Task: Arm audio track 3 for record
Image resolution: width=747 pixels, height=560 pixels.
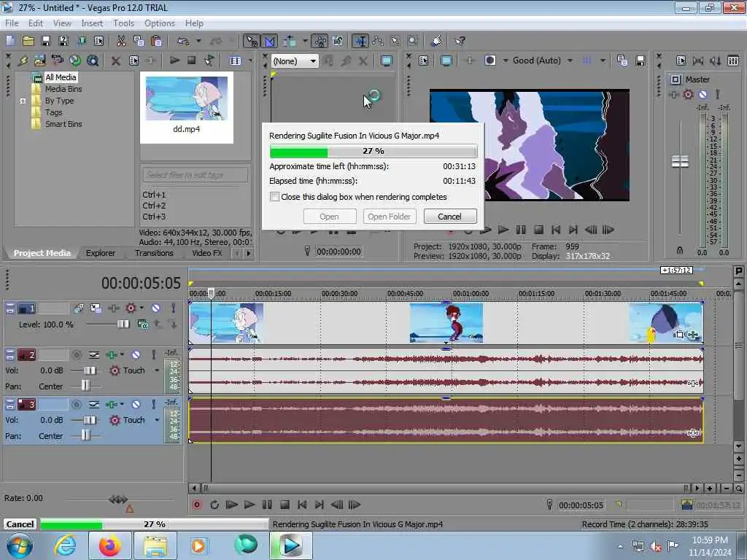Action: 76,404
